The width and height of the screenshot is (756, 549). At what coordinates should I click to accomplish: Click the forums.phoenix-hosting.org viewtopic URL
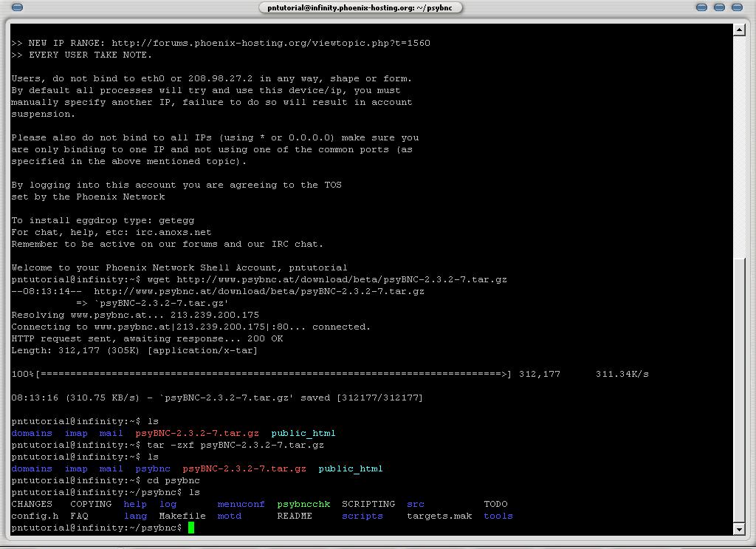pyautogui.click(x=271, y=43)
